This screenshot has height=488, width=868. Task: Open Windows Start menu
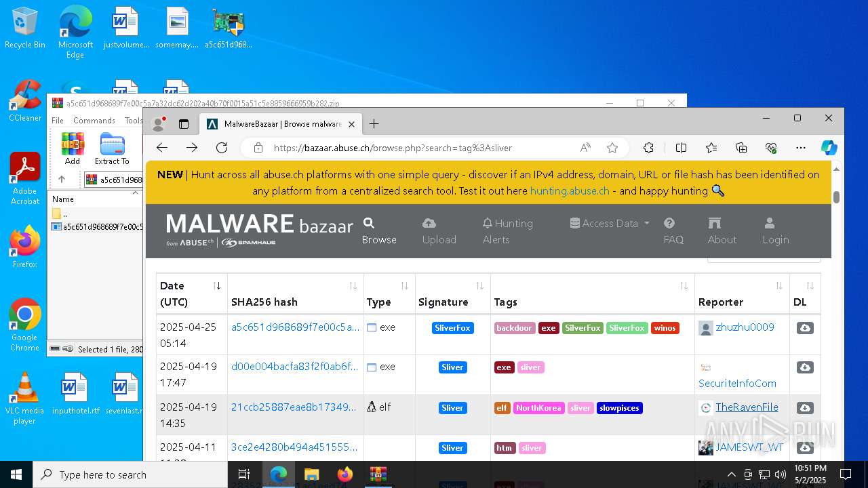click(16, 474)
